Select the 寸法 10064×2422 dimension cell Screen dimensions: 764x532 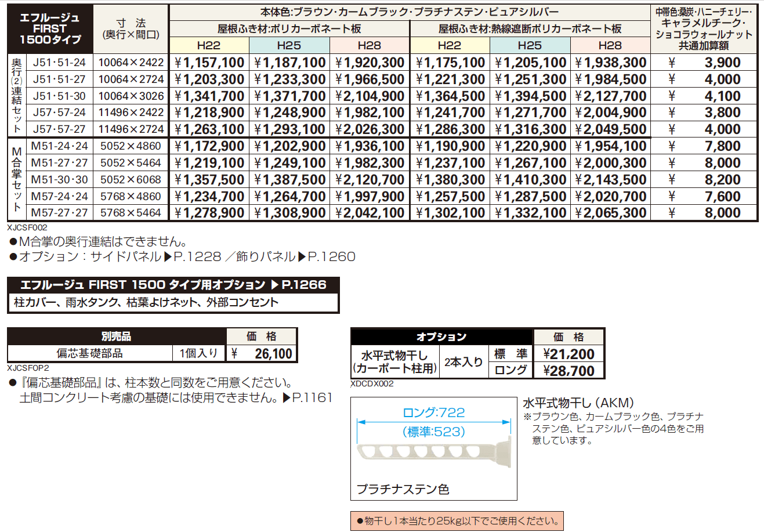pos(130,62)
